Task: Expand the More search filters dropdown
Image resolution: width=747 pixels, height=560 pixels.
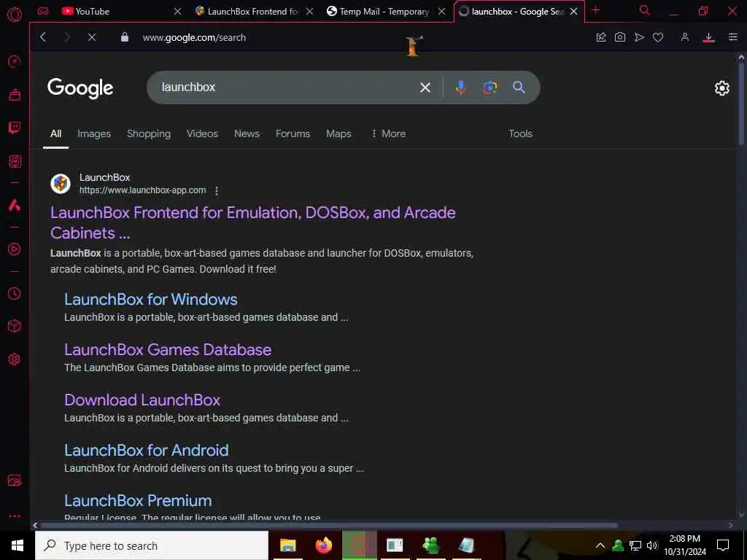Action: pyautogui.click(x=389, y=134)
